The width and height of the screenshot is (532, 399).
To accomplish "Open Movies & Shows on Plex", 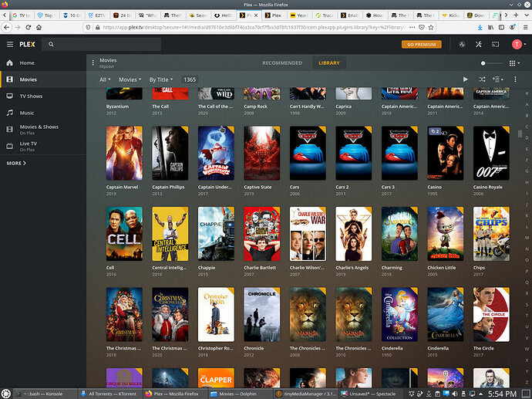I will (x=43, y=130).
